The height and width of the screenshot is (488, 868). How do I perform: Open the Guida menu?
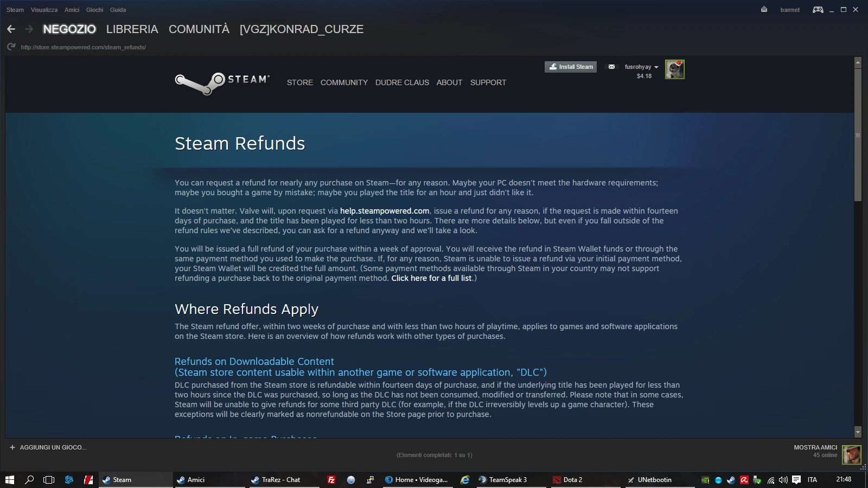pyautogui.click(x=118, y=10)
